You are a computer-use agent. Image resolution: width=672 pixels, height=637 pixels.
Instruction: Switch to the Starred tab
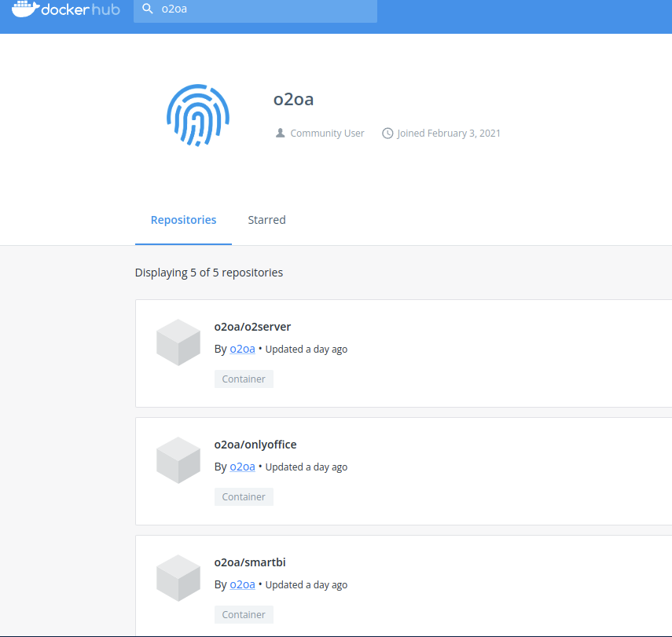point(266,220)
